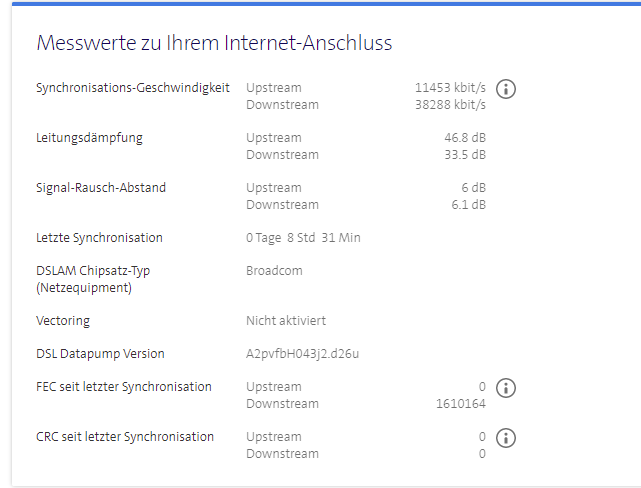Click info icon next to Synchronisations-Geschwindigkeit values
Screen dimensions: 641x488
506,88
